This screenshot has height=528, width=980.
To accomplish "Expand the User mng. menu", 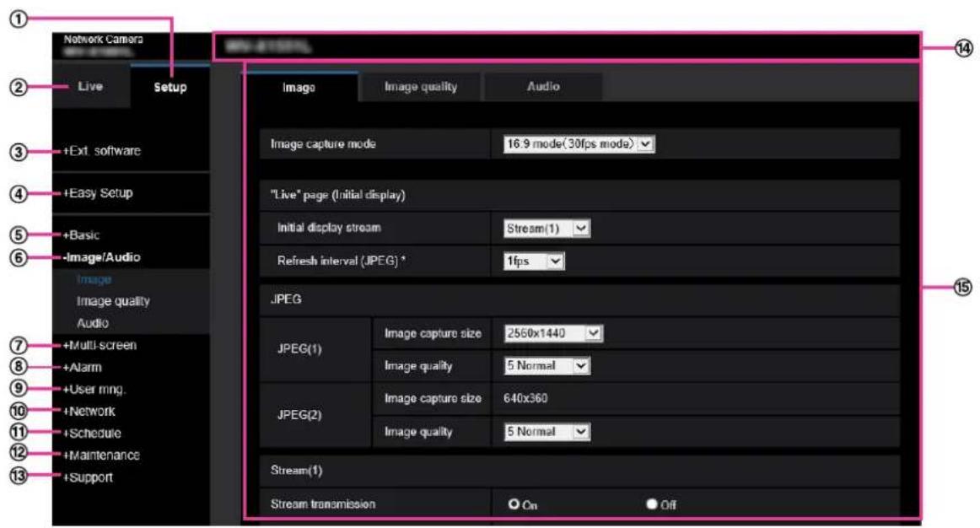I will (94, 390).
